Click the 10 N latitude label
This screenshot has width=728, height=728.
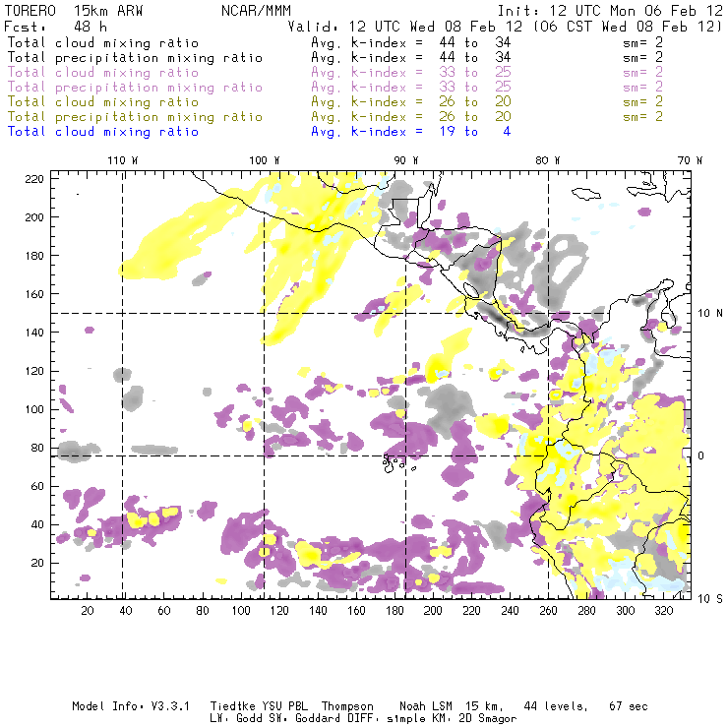[x=704, y=314]
